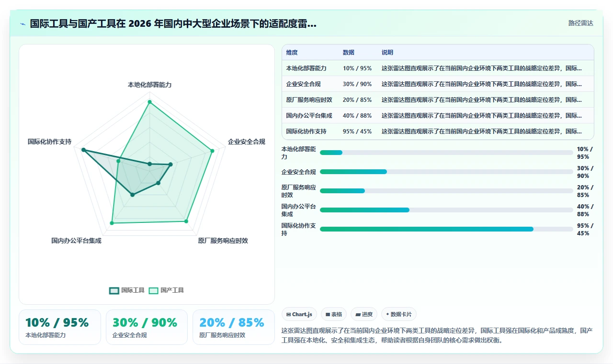Click the 国产工具 legend color box
613x364 pixels.
pos(153,290)
